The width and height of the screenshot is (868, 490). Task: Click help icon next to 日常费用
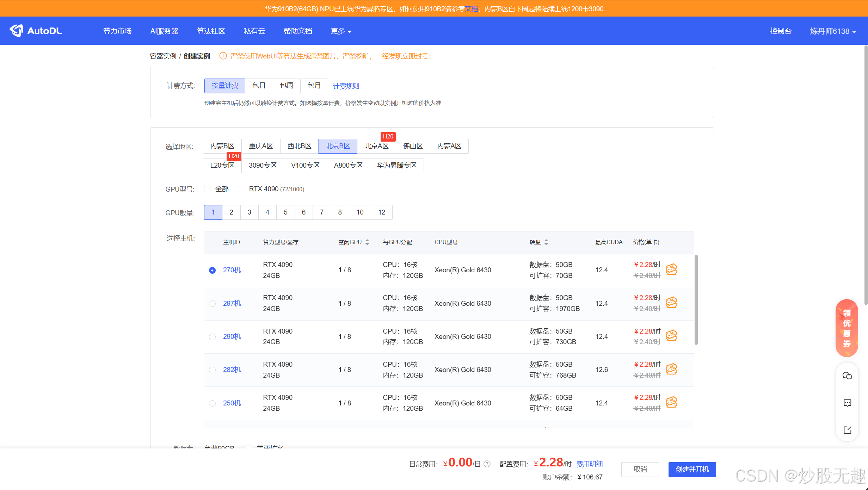pyautogui.click(x=487, y=464)
